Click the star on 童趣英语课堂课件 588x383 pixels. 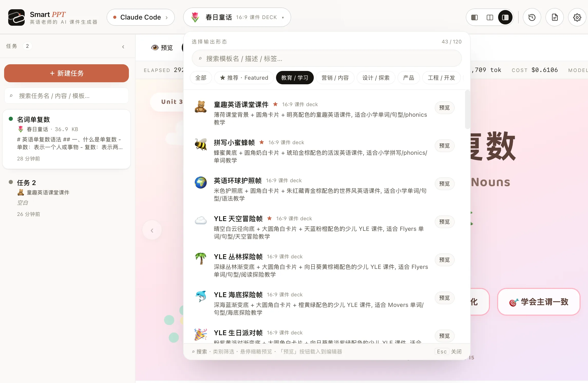click(275, 104)
